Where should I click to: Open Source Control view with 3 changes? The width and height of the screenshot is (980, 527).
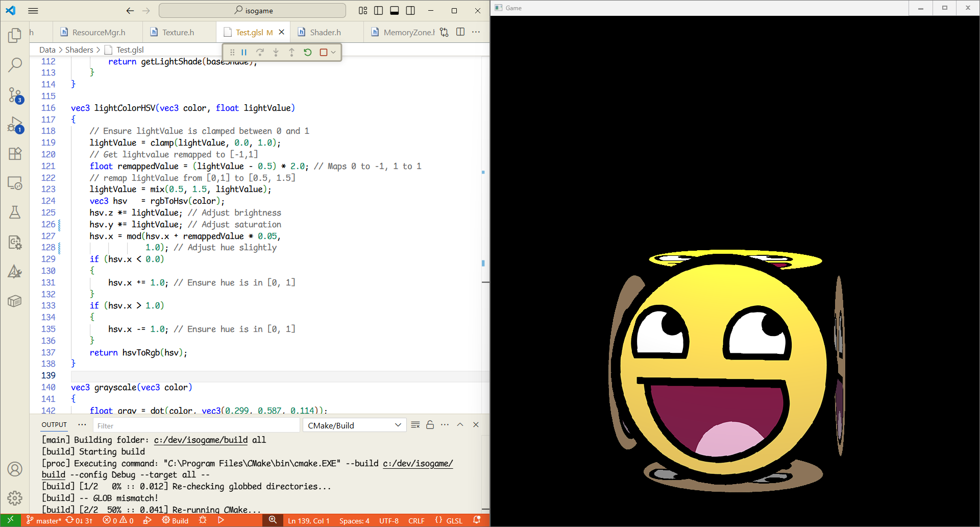click(15, 95)
